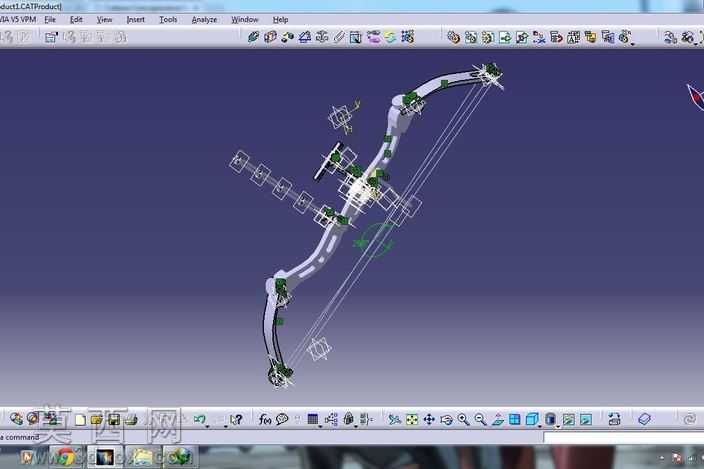Click the Normal View icon
This screenshot has height=469, width=704.
tap(497, 420)
